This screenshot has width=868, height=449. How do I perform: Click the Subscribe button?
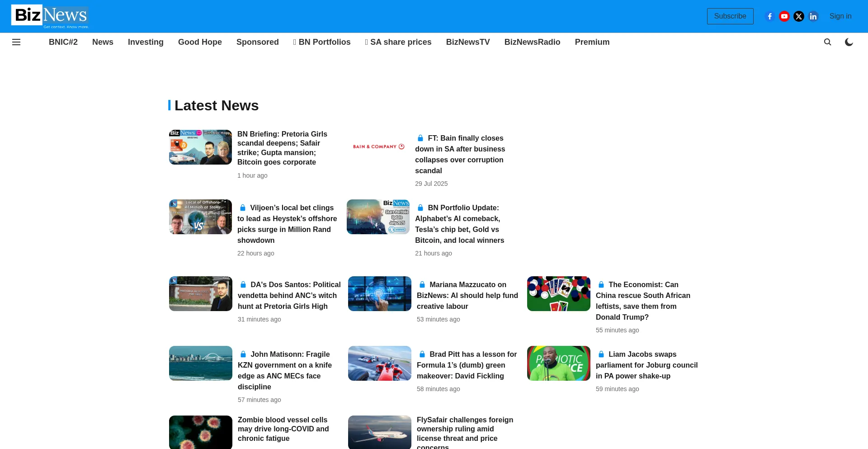coord(730,16)
